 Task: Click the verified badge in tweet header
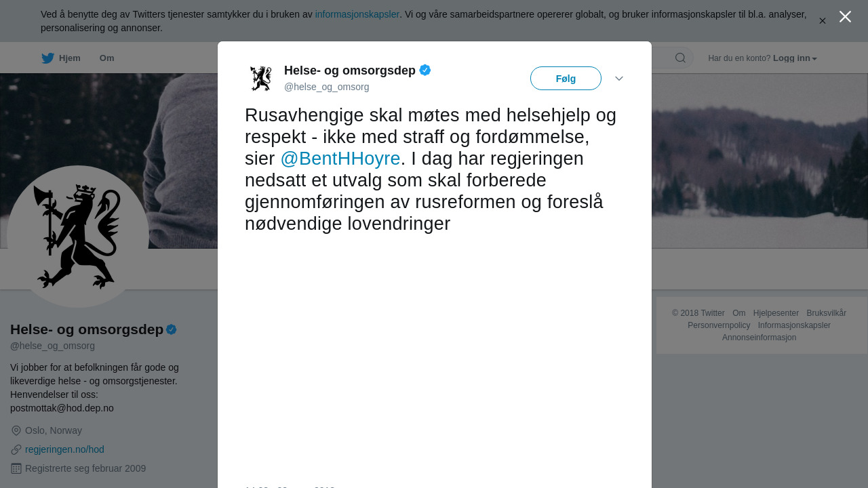(x=425, y=70)
